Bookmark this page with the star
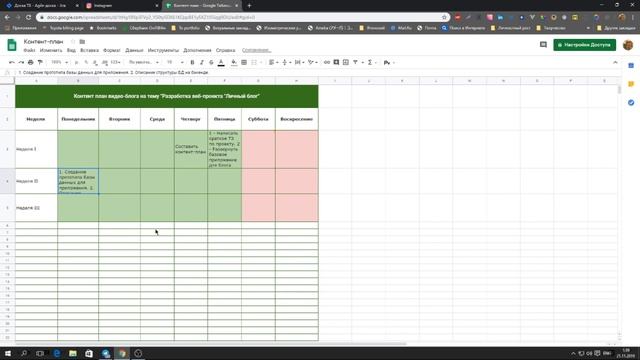The width and height of the screenshot is (640, 360). (444, 17)
